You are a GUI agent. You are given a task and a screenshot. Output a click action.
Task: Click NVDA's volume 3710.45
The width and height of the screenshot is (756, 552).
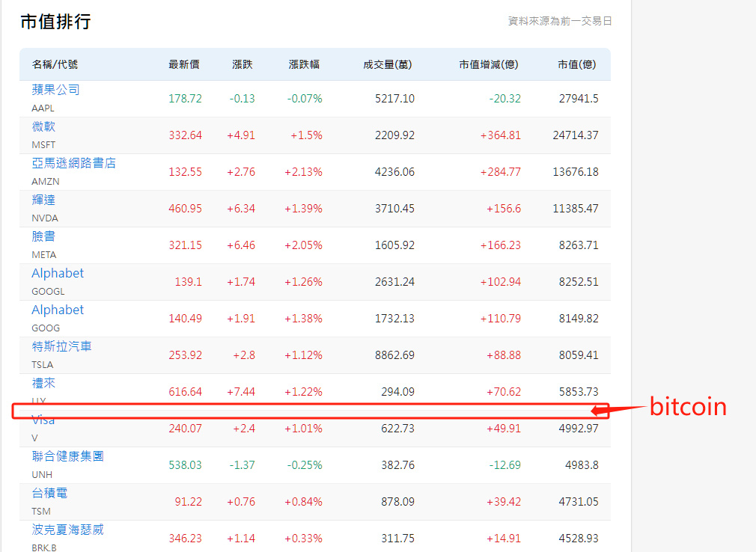[x=394, y=209]
